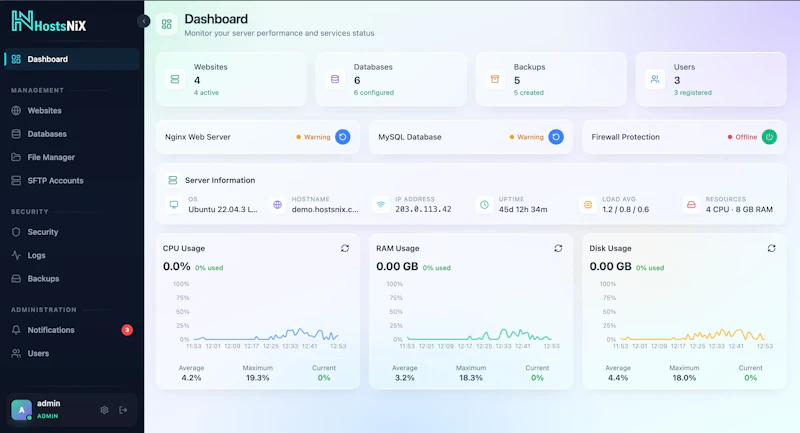Click the green RAM usage graph line
Screen dimensions: 800x433
[479, 336]
